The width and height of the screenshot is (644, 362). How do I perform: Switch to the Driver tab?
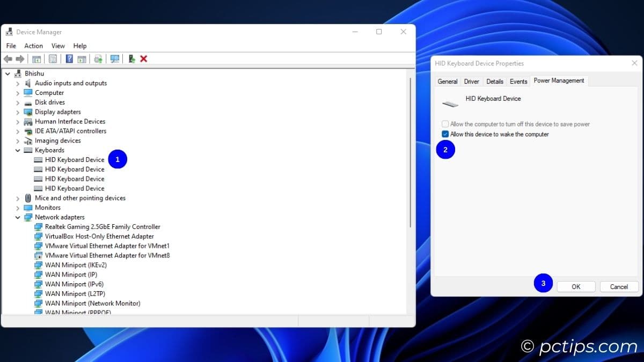point(471,81)
